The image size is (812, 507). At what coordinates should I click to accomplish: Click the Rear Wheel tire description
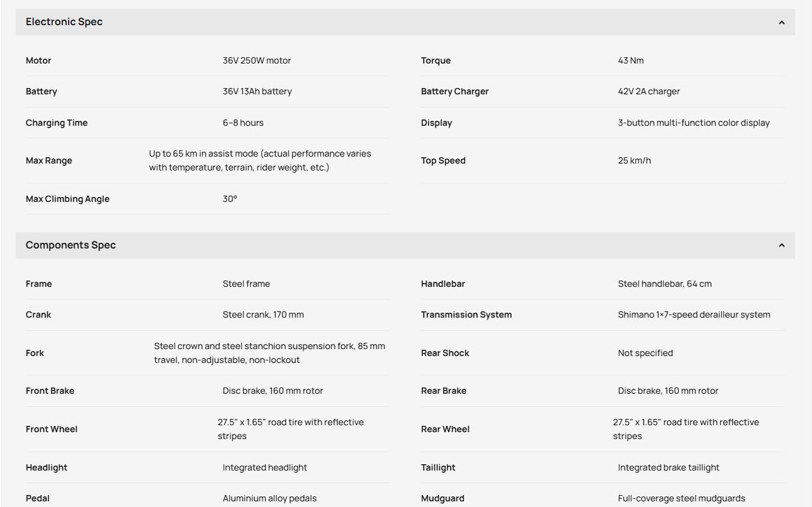coord(686,430)
